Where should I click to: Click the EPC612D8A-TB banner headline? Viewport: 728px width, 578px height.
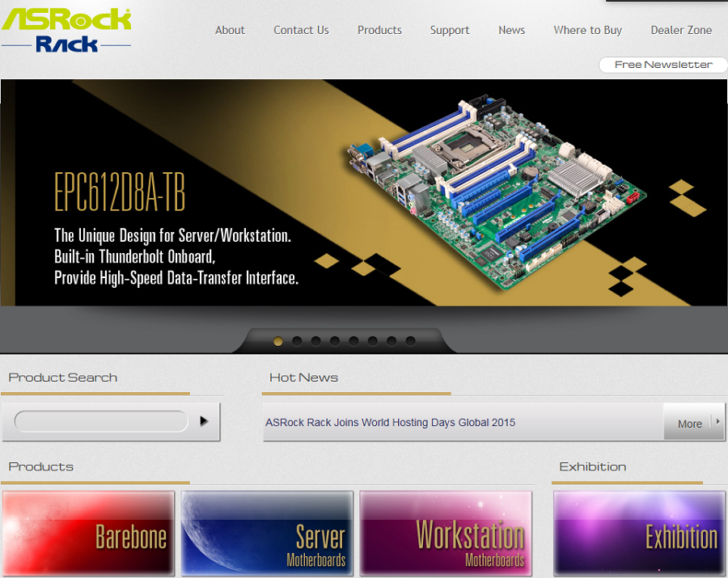(120, 192)
